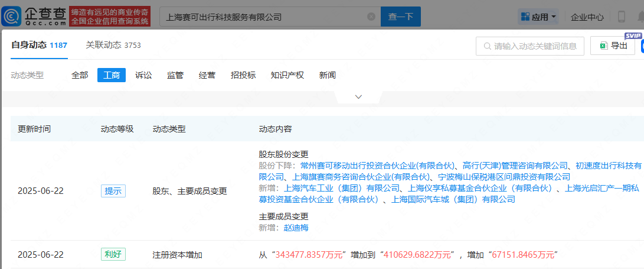Open the 应用 dropdown menu
Viewport: 644px width, 269px height.
tap(539, 17)
